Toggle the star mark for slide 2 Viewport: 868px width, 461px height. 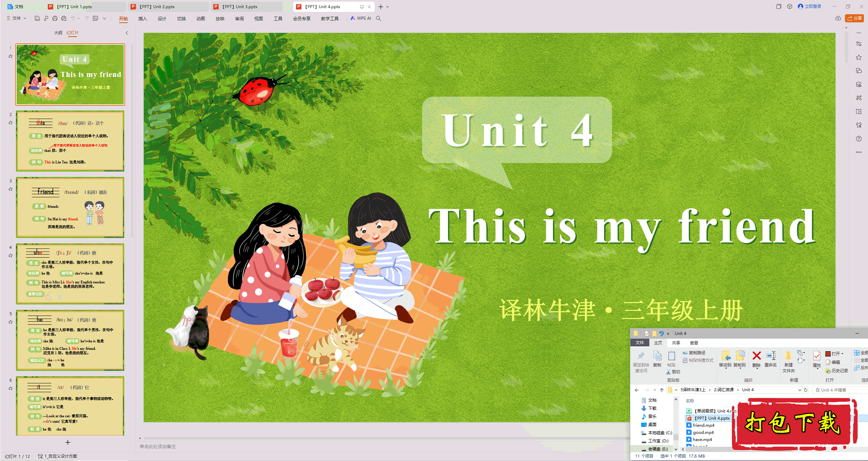11,123
